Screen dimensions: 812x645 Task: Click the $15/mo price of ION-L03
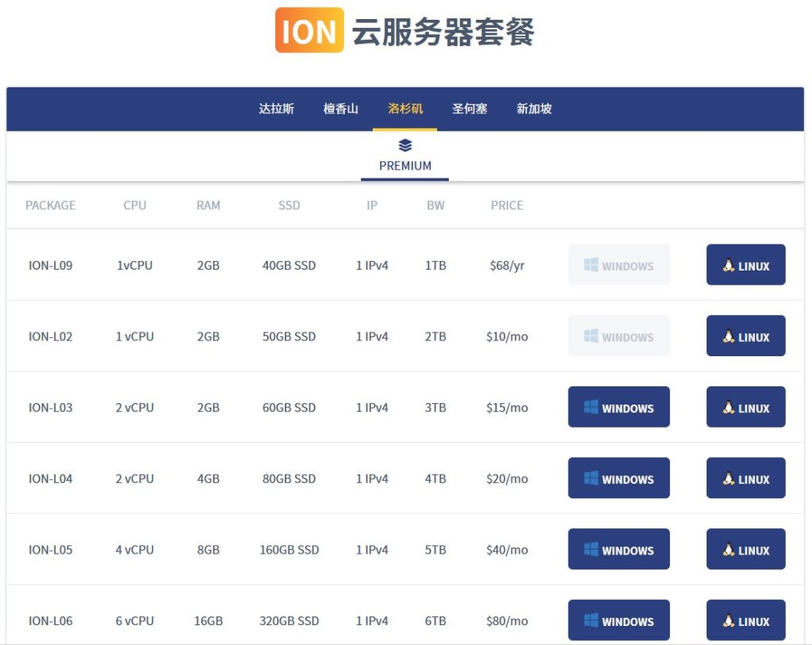(x=506, y=407)
